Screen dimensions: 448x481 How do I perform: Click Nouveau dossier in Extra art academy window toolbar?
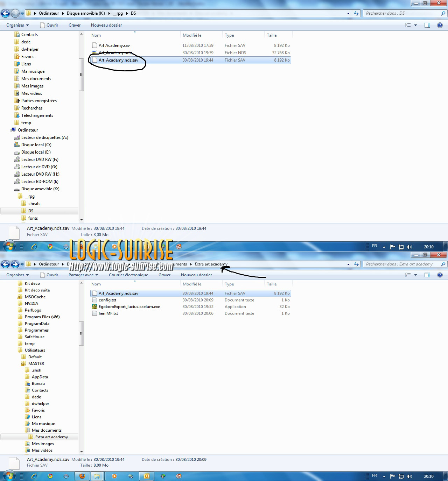tap(196, 275)
